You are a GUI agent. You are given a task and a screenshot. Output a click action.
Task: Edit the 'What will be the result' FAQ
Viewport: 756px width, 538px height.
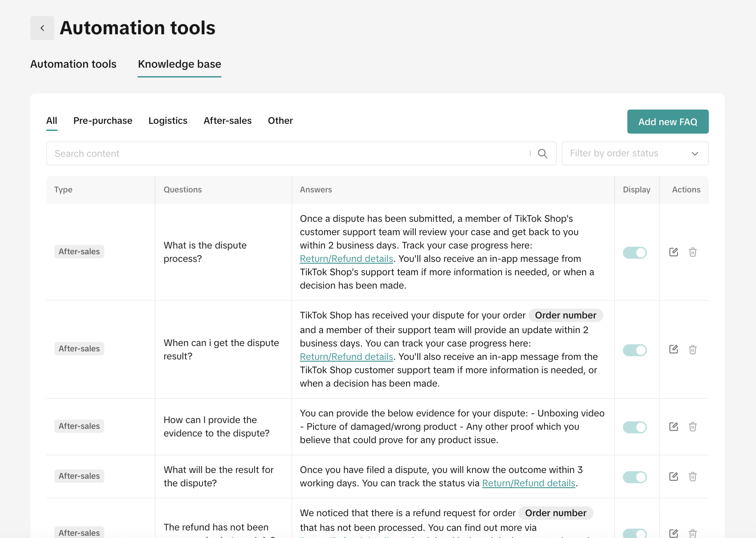coord(673,477)
